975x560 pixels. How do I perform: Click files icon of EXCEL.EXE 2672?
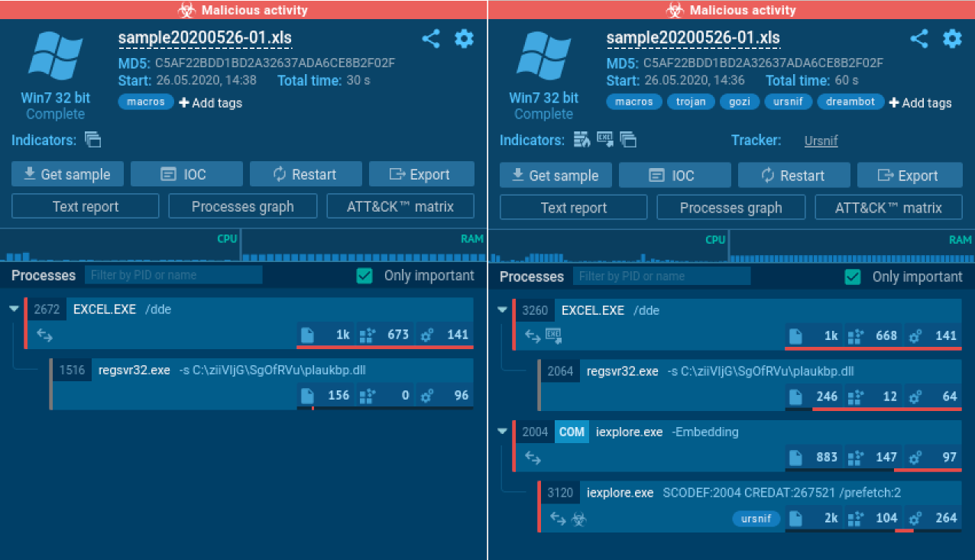[x=307, y=335]
